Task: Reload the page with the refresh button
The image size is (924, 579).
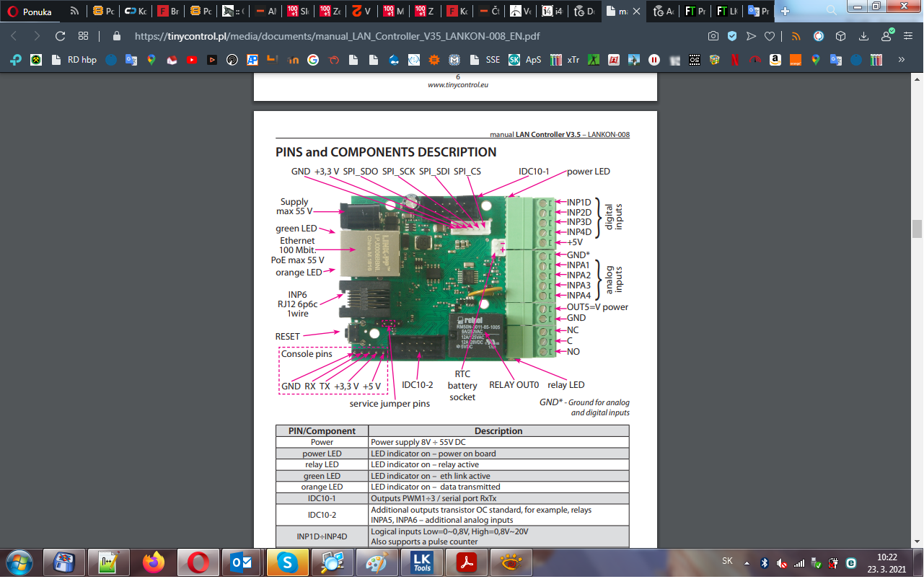Action: tap(60, 36)
